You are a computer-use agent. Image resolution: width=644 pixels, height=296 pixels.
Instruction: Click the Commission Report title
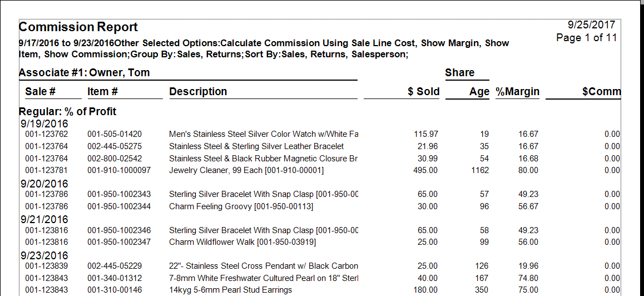tap(78, 27)
